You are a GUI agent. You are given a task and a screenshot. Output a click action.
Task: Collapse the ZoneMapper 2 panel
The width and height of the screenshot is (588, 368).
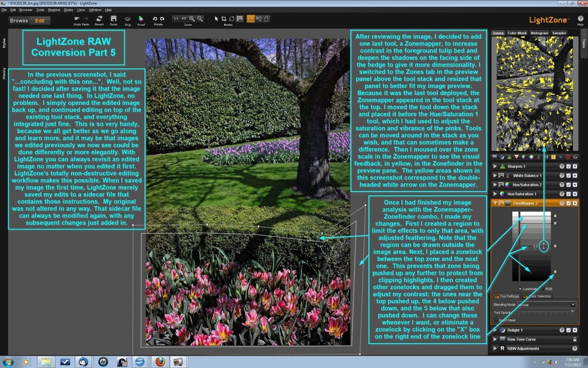(x=495, y=202)
